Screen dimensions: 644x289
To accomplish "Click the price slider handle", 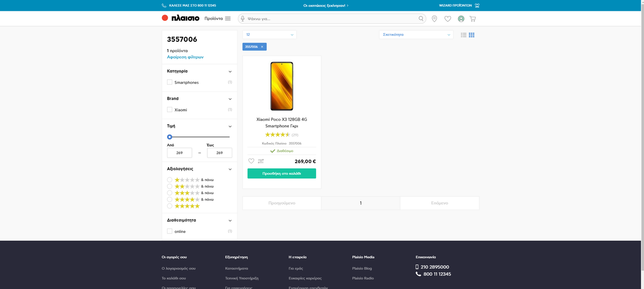I will click(169, 137).
